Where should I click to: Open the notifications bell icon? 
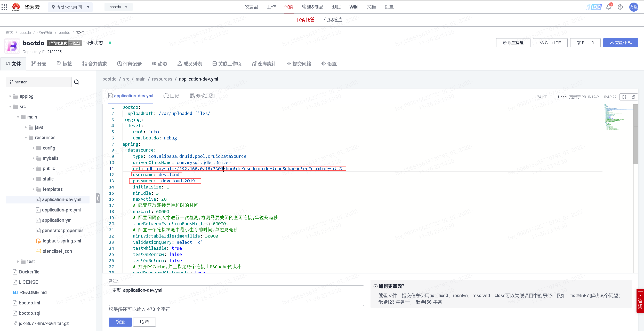click(x=609, y=7)
